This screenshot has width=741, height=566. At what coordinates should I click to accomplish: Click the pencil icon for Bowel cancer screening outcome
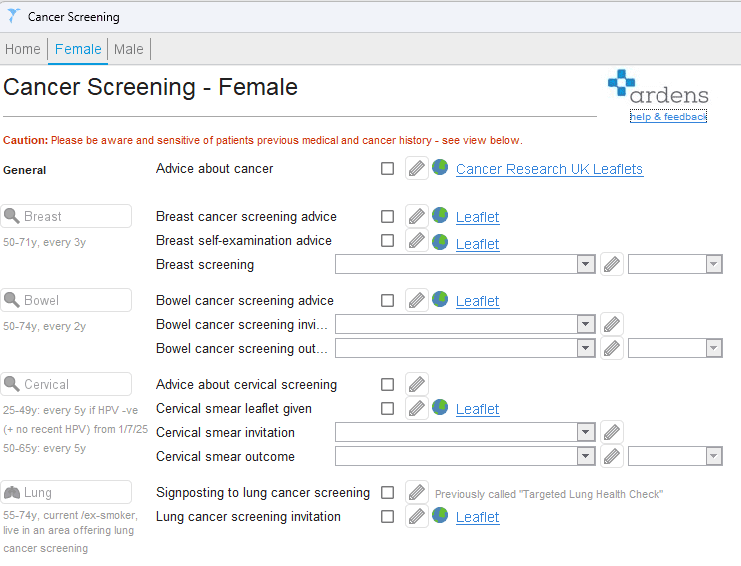point(612,348)
